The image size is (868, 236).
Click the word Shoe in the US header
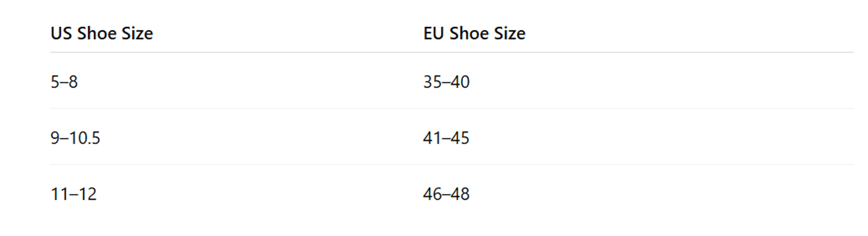pyautogui.click(x=97, y=33)
